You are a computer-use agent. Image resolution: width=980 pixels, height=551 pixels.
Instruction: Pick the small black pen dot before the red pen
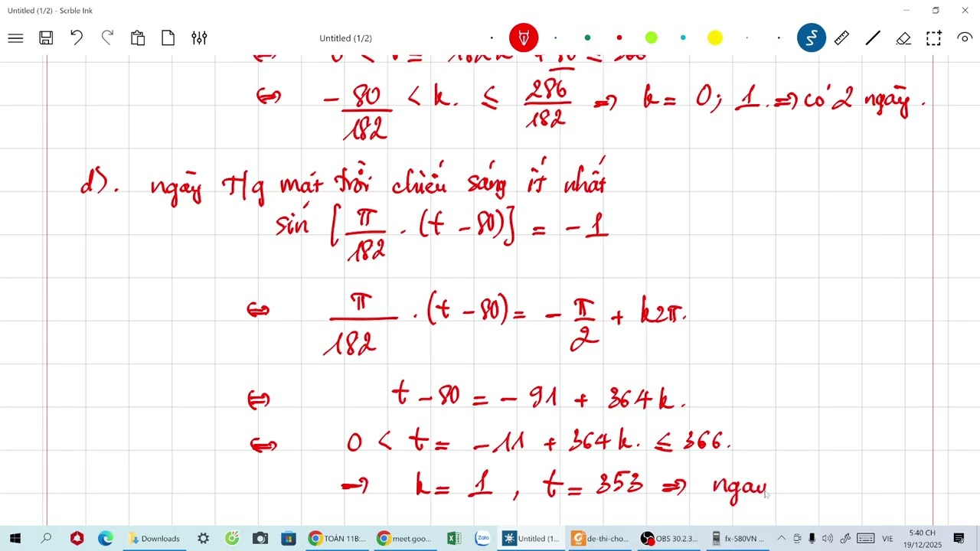492,37
